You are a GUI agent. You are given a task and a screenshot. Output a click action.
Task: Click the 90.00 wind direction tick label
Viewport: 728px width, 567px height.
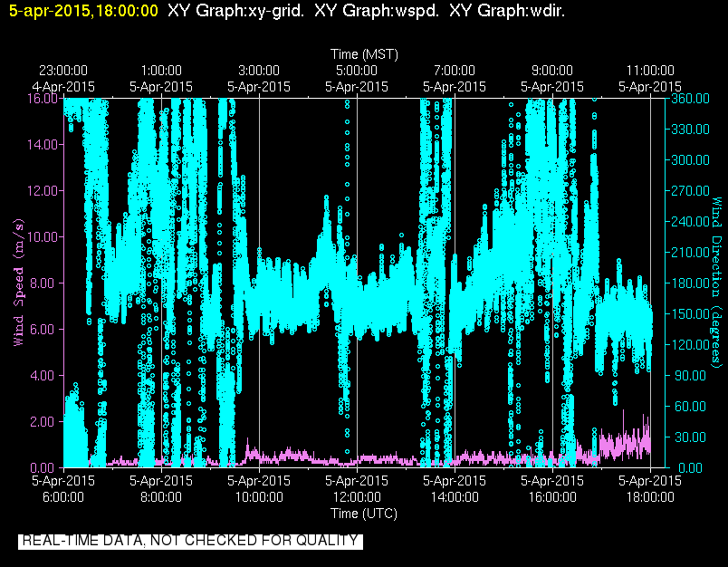click(x=690, y=375)
